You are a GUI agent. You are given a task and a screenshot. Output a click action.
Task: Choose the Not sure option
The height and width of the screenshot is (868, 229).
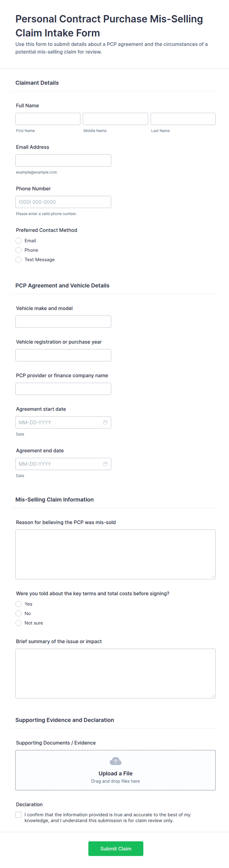[18, 623]
